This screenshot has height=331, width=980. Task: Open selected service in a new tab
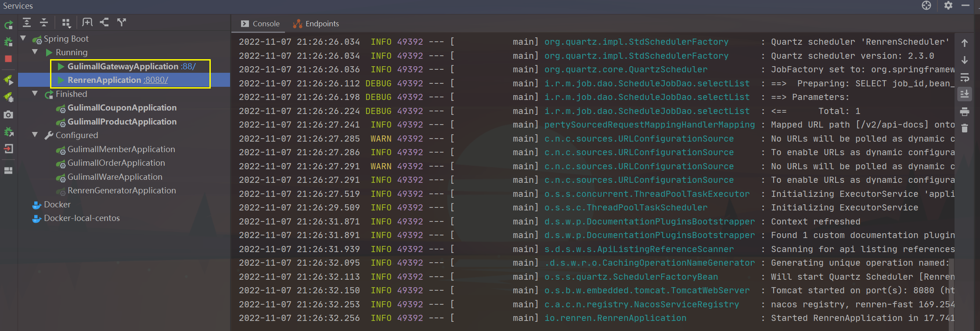(87, 22)
